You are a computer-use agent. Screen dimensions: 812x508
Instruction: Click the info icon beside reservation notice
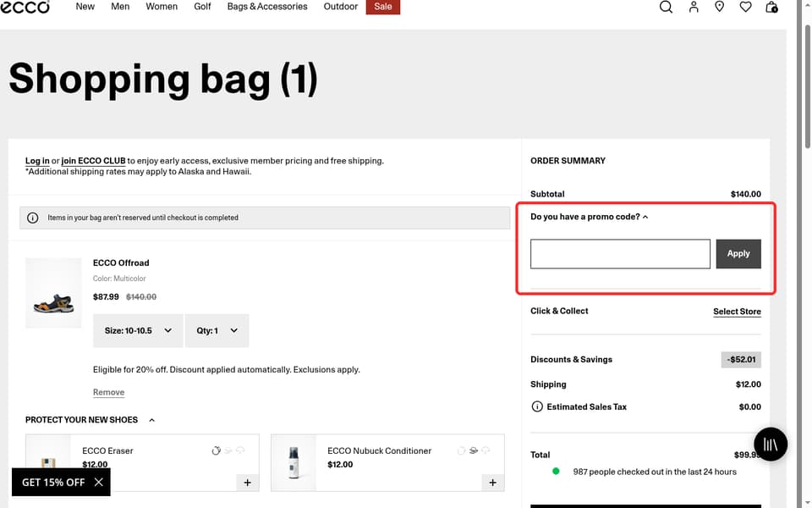[33, 218]
